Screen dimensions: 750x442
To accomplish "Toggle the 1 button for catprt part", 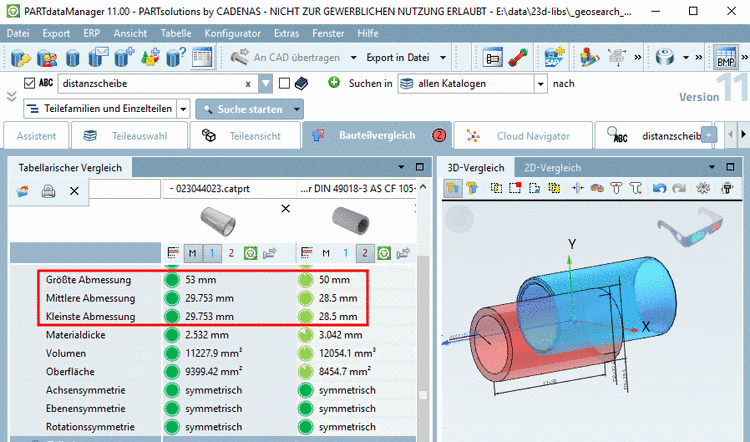I will pos(212,253).
